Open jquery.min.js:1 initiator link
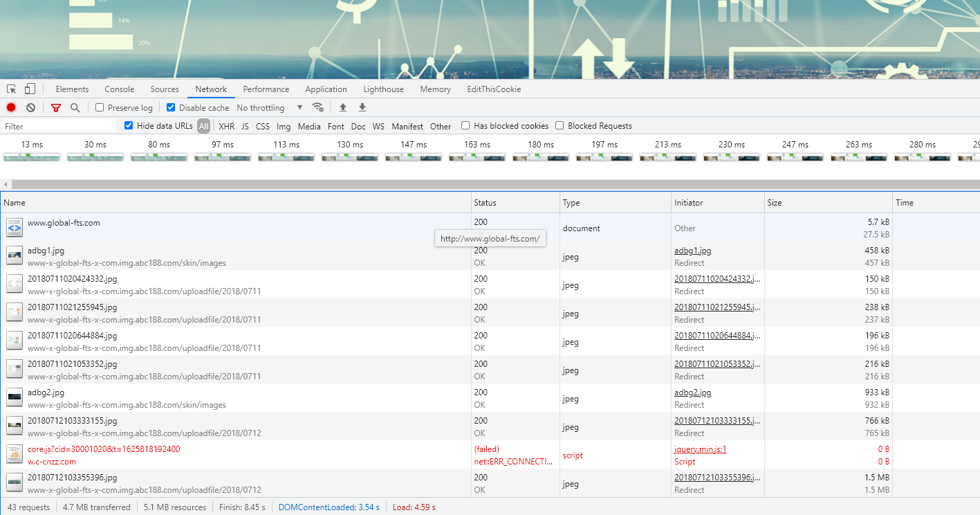 click(x=700, y=449)
